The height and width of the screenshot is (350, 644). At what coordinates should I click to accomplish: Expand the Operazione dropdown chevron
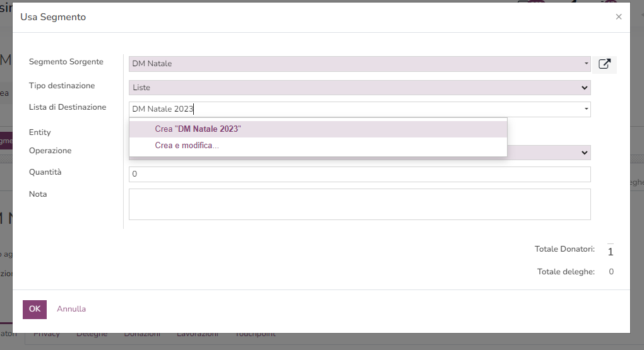pos(584,153)
